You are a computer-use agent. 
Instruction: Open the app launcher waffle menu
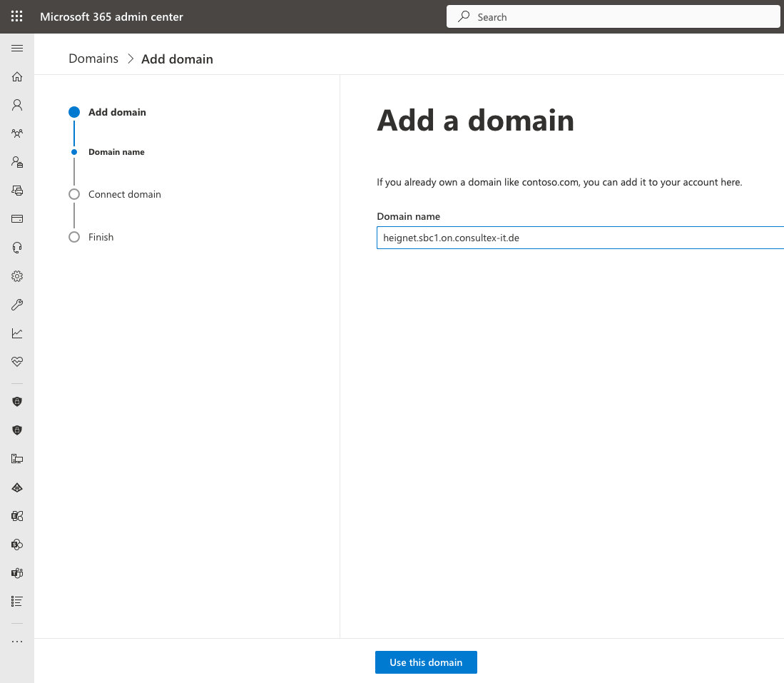click(17, 16)
